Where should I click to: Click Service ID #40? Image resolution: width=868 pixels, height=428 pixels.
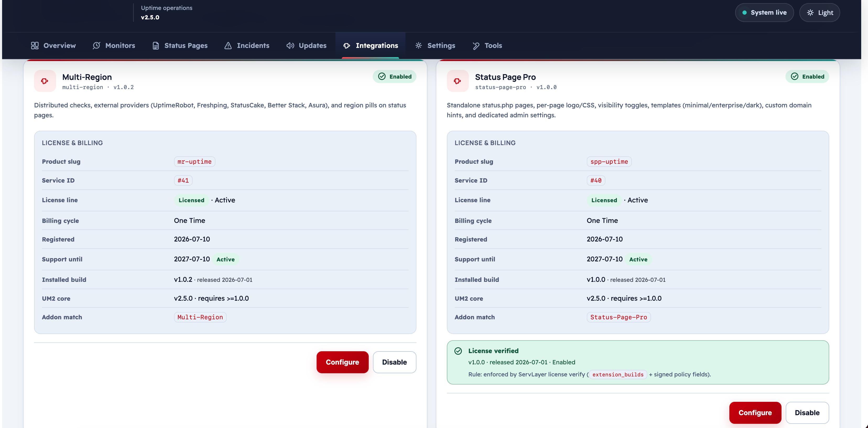[x=596, y=180]
